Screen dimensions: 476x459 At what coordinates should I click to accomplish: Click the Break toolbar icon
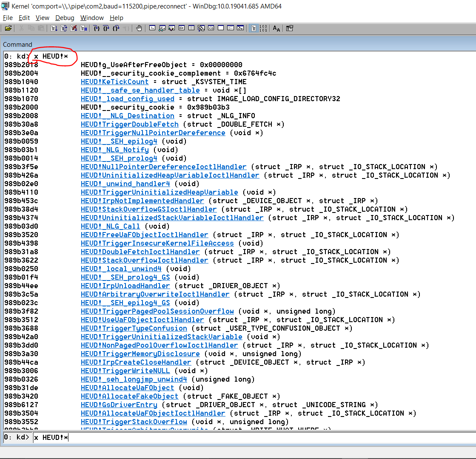point(83,28)
